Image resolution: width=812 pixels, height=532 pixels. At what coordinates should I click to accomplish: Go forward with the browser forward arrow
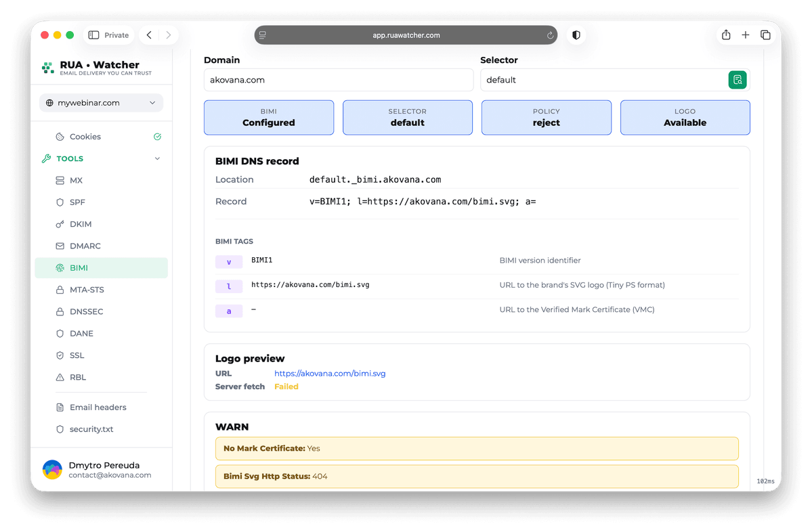pos(169,35)
